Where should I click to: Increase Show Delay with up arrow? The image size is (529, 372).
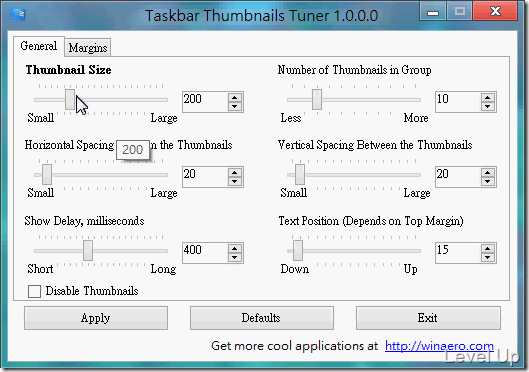[x=235, y=249]
